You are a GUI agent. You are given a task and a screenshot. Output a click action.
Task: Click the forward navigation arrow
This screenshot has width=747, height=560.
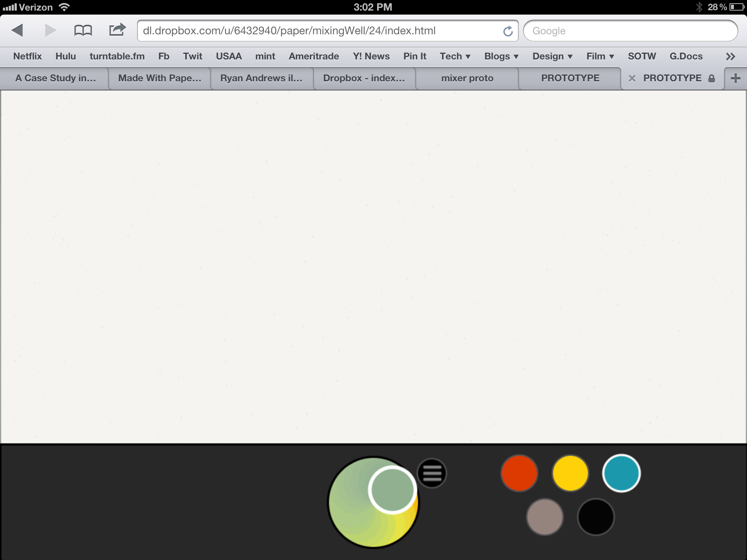tap(49, 31)
